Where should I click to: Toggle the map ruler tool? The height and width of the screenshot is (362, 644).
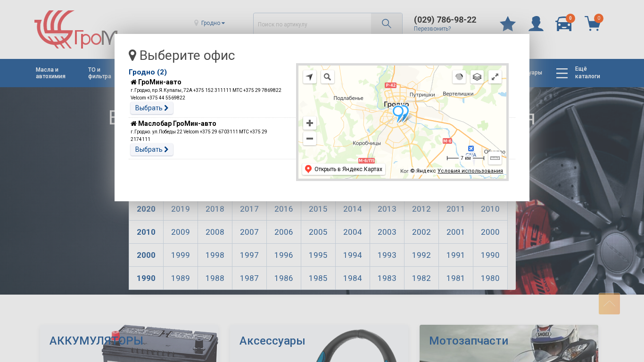pos(495,158)
